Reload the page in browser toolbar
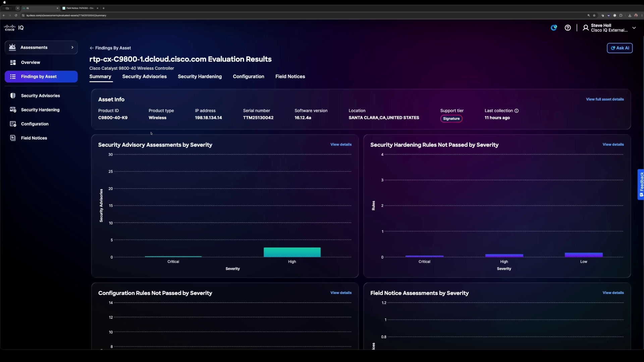Viewport: 644px width, 362px height. click(x=16, y=15)
